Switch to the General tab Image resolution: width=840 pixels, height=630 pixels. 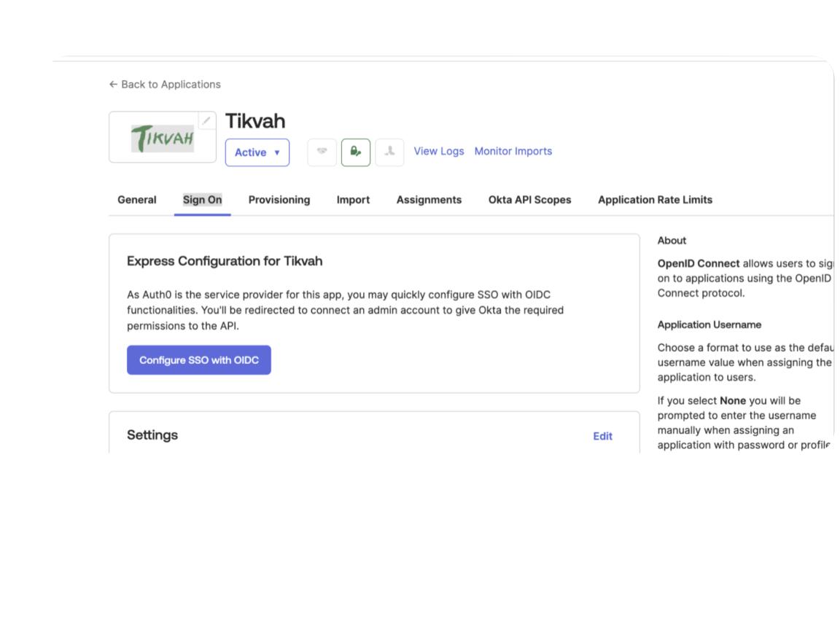[137, 200]
